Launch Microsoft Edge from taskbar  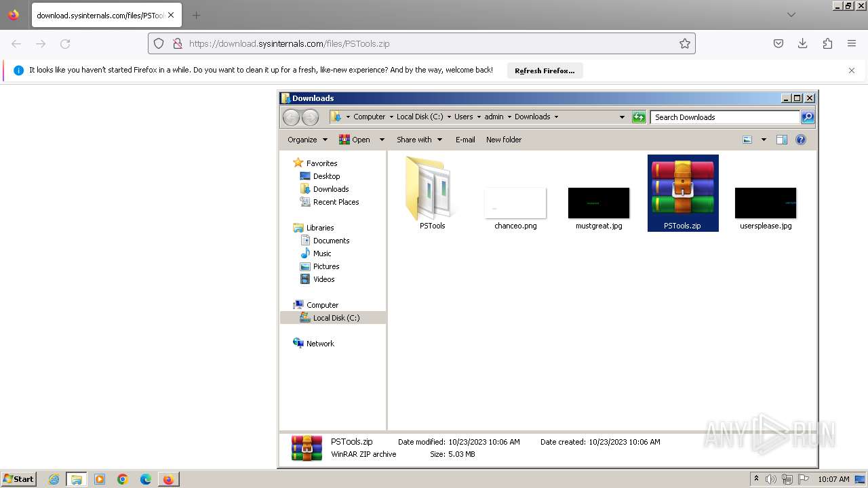point(146,479)
